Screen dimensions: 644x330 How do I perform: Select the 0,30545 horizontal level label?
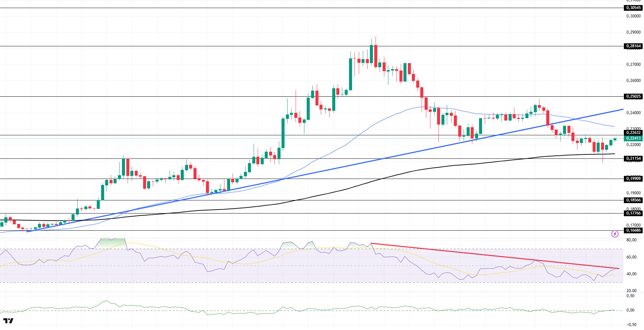point(633,8)
